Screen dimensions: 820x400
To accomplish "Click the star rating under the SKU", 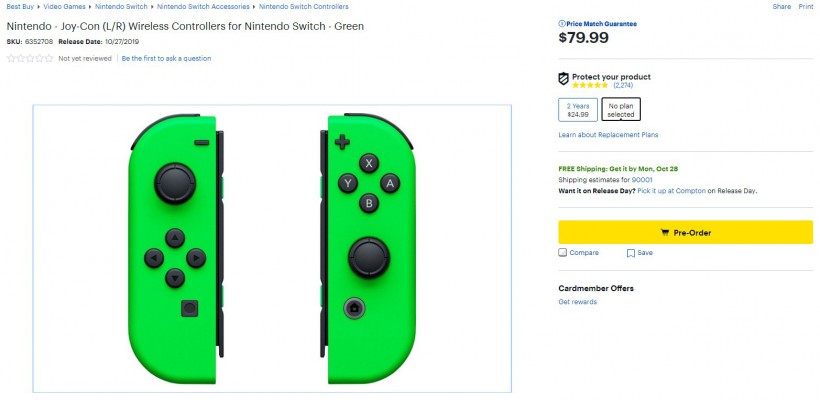I will [x=30, y=59].
